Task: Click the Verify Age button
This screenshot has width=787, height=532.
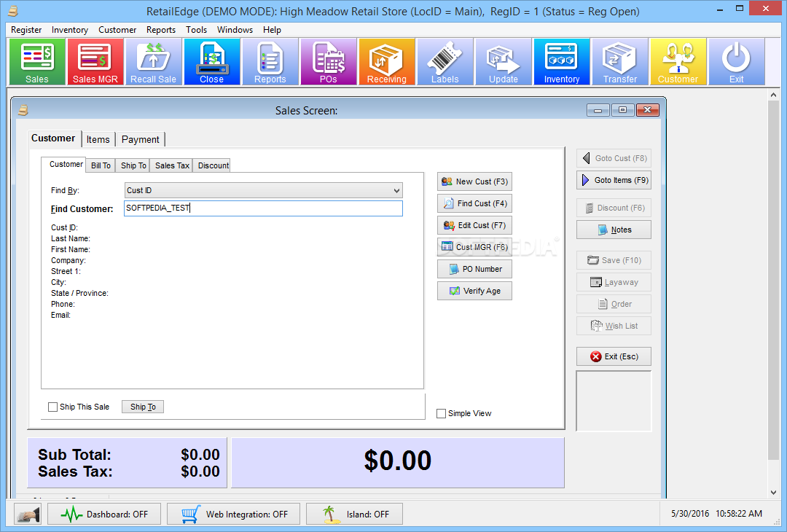Action: [x=475, y=291]
